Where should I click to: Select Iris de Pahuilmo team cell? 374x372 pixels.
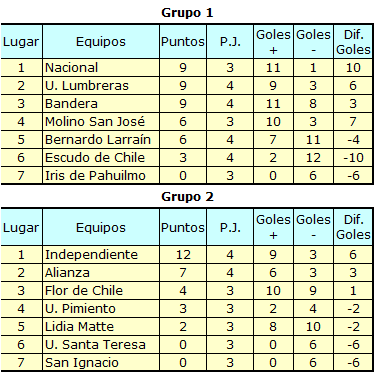(x=101, y=176)
